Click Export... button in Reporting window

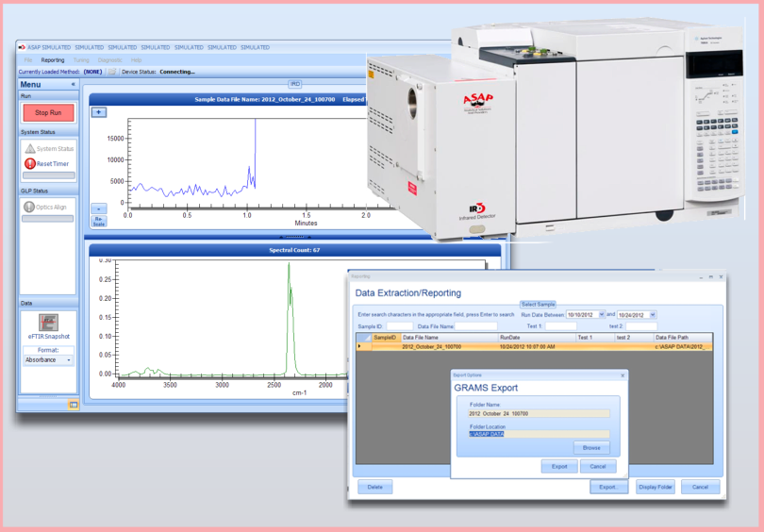(x=608, y=487)
